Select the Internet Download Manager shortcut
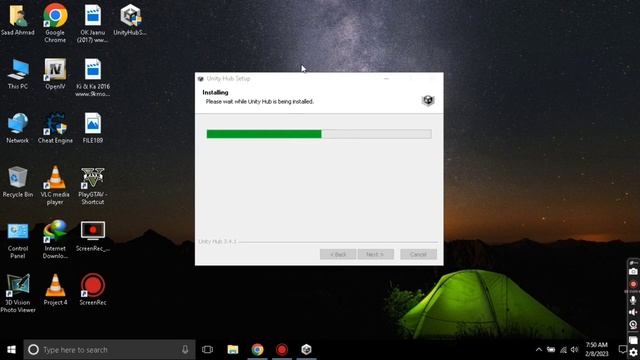The image size is (640, 360). tap(55, 239)
